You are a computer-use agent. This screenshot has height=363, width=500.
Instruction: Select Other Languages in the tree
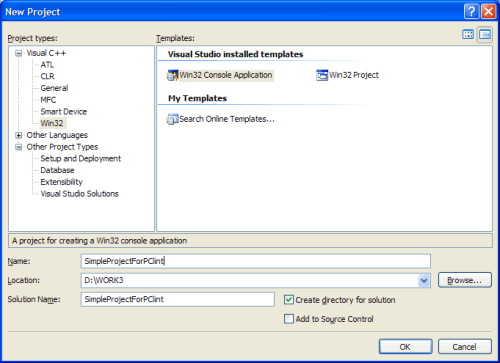click(x=57, y=135)
